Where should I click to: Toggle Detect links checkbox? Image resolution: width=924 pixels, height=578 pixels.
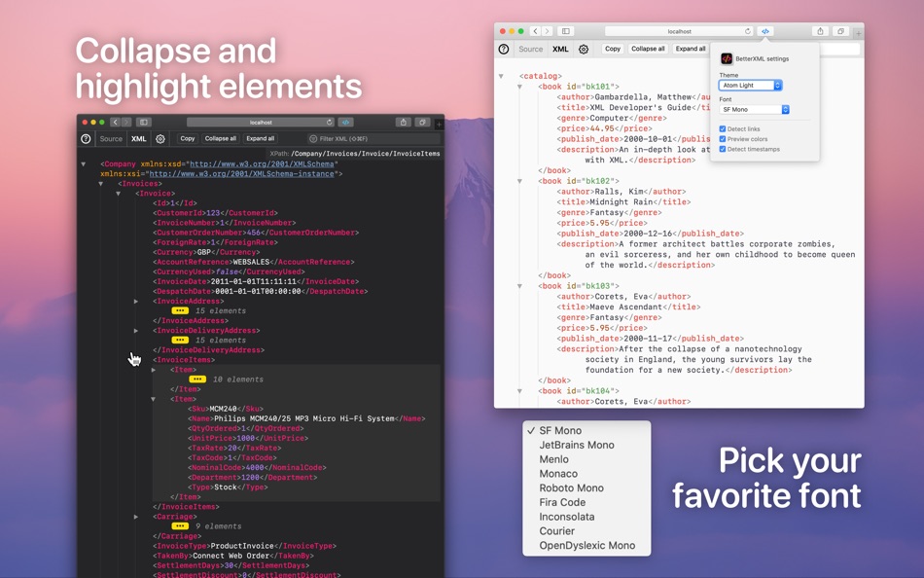pyautogui.click(x=723, y=128)
